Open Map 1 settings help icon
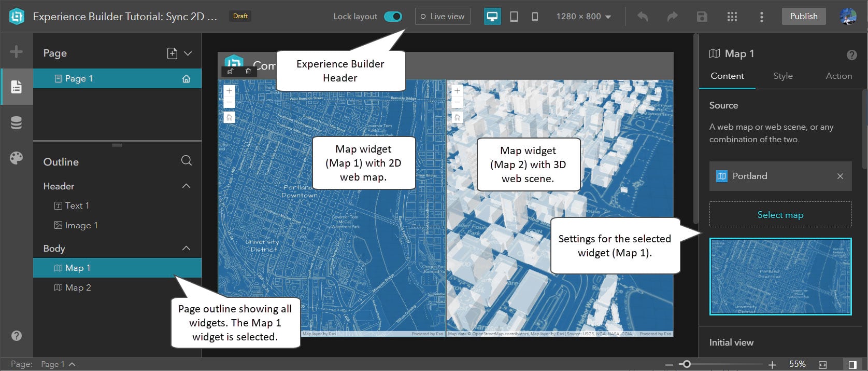 coord(851,54)
